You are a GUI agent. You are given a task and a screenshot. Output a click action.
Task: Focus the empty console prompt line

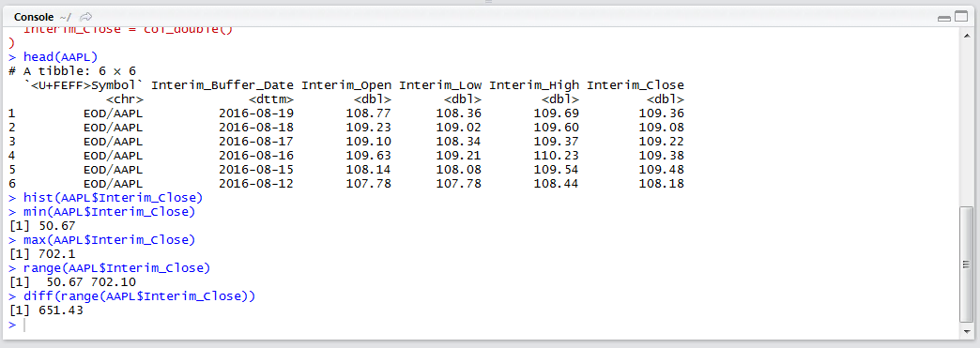tap(487, 325)
